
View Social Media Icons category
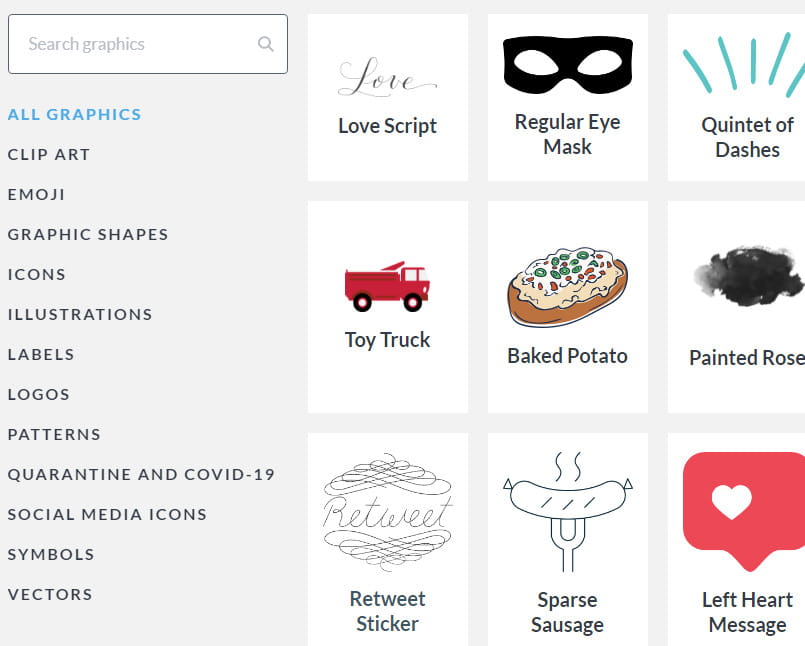pos(107,514)
